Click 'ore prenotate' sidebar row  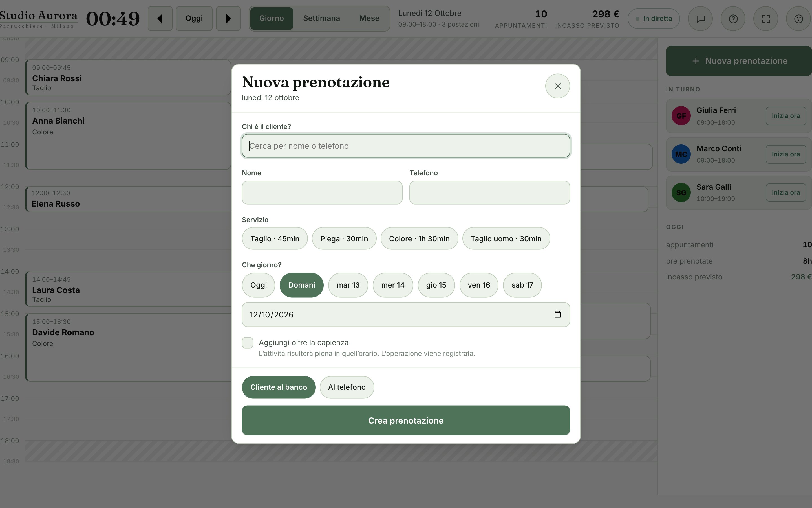click(x=739, y=261)
